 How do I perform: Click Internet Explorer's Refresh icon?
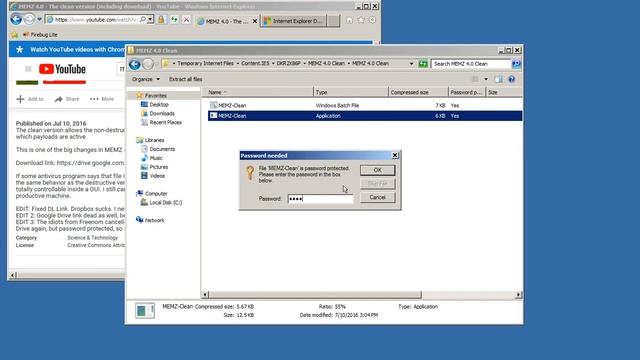click(174, 20)
